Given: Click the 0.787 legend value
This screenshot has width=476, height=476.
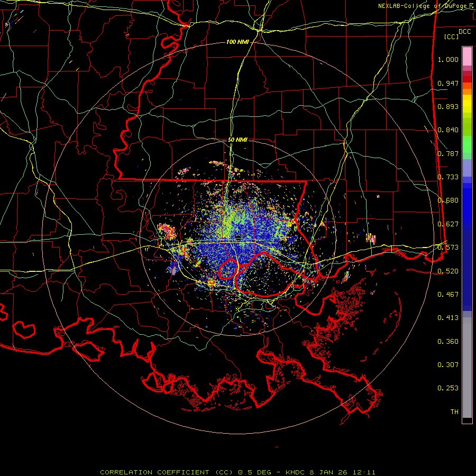Looking at the screenshot, I should click(448, 153).
